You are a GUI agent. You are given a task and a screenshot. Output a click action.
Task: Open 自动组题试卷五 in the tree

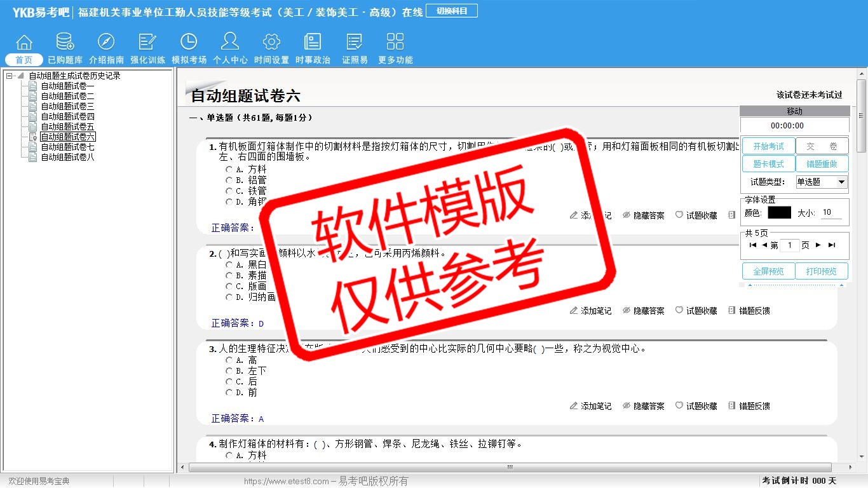point(67,126)
